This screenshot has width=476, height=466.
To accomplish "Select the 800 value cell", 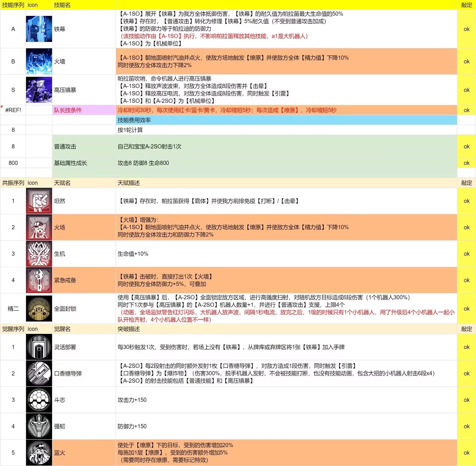I will click(x=13, y=163).
